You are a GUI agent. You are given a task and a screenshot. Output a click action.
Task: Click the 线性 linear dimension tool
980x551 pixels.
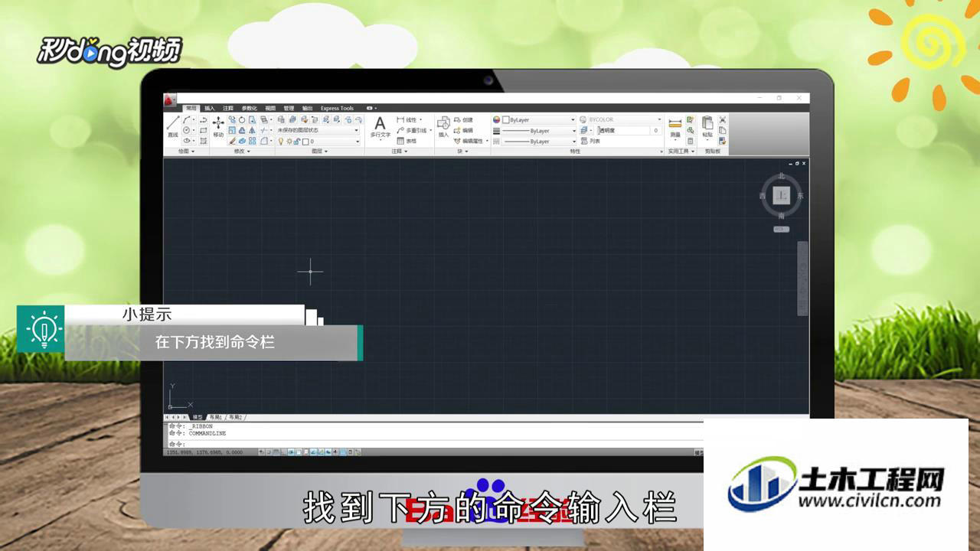tap(409, 119)
